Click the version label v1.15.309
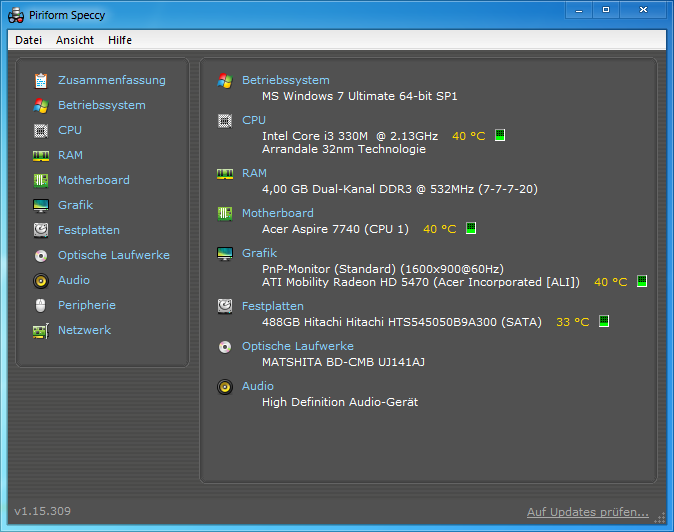The width and height of the screenshot is (674, 532). point(43,511)
